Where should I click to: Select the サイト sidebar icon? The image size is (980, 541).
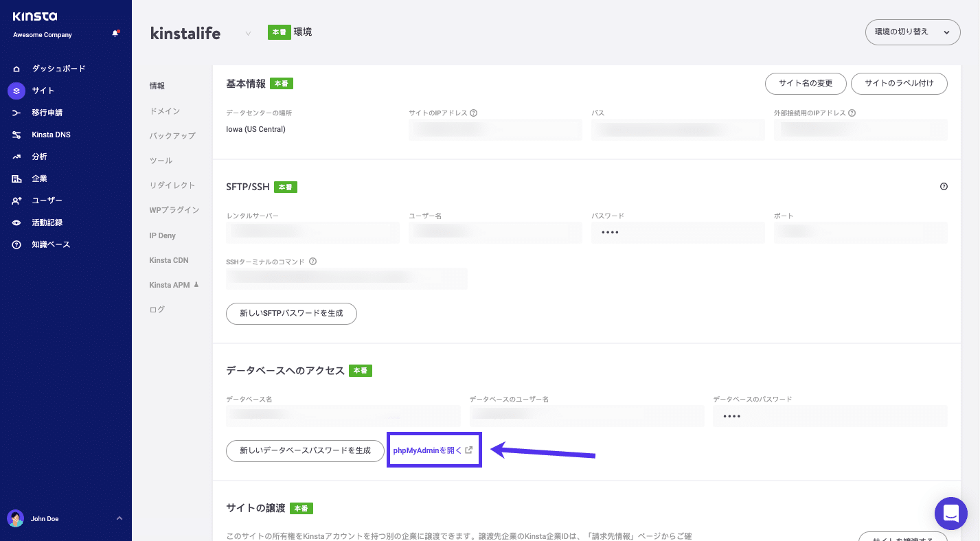pyautogui.click(x=16, y=90)
